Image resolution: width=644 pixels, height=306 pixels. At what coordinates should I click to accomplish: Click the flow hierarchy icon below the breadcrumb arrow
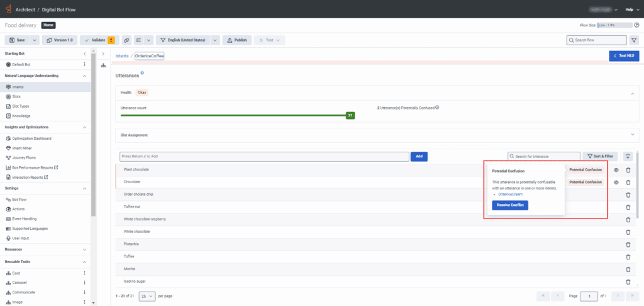click(103, 65)
